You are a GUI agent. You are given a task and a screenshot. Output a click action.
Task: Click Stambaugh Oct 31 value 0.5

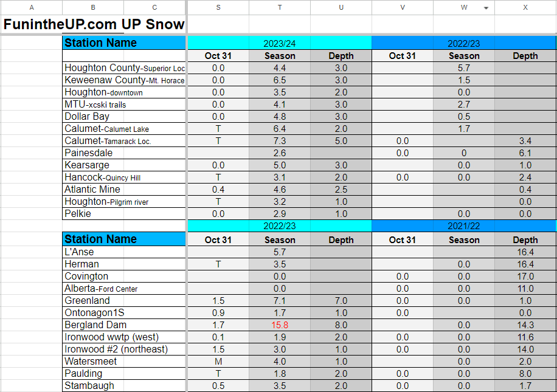coord(218,385)
